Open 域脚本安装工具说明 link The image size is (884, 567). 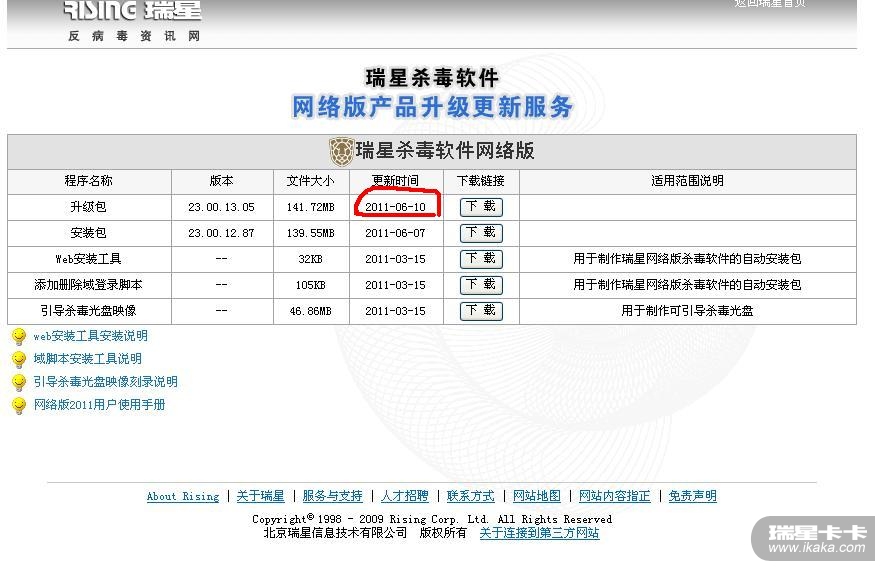(87, 358)
